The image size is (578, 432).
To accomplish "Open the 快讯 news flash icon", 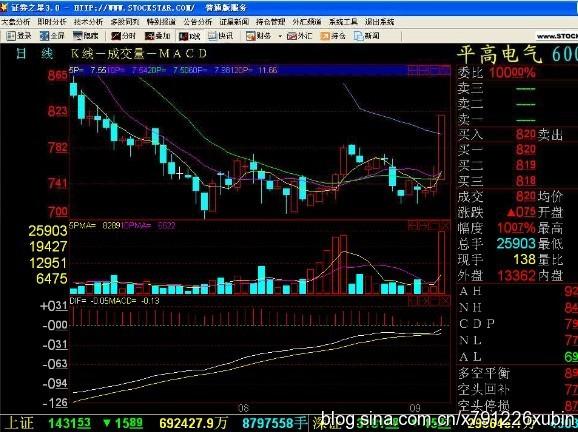I will click(220, 36).
